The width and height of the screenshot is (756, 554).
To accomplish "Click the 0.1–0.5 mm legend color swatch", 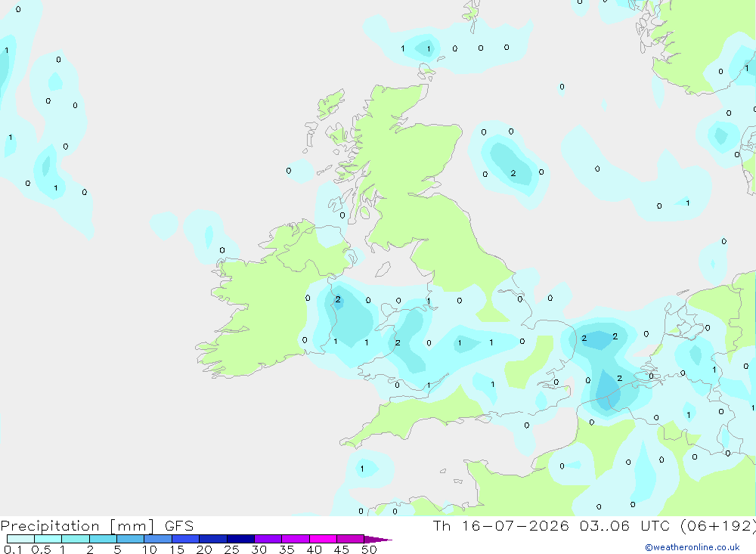I will 20,539.
